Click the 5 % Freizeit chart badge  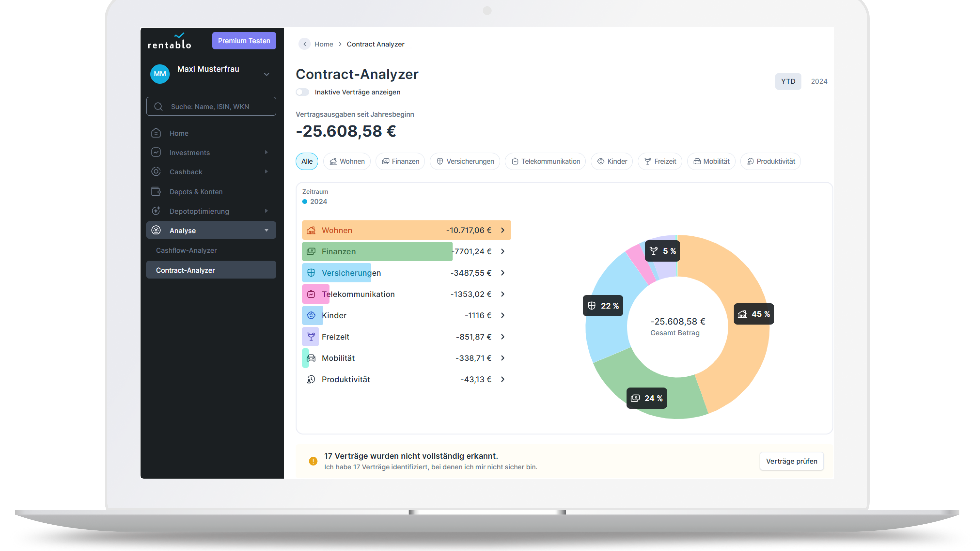pos(663,251)
